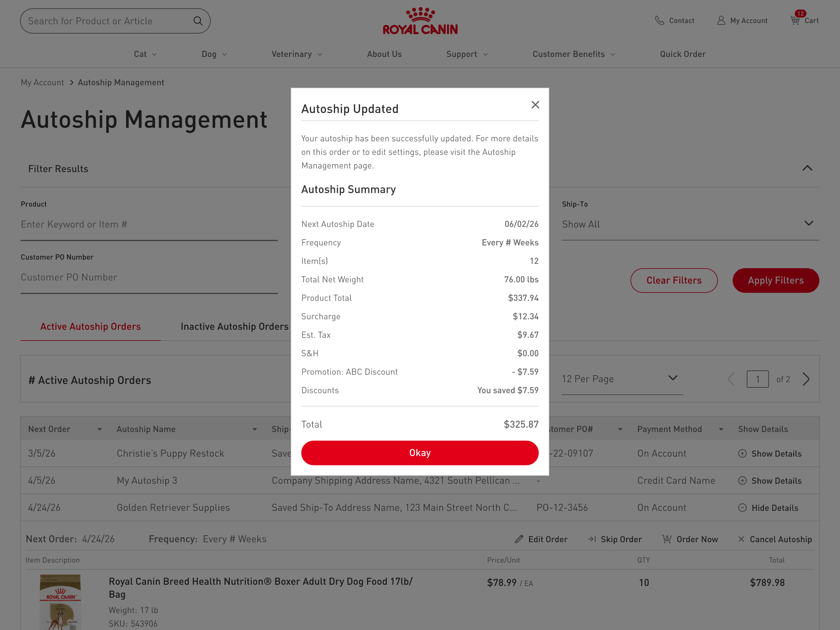Image resolution: width=840 pixels, height=630 pixels.
Task: Open the Ship-To Show All dropdown
Action: (x=690, y=224)
